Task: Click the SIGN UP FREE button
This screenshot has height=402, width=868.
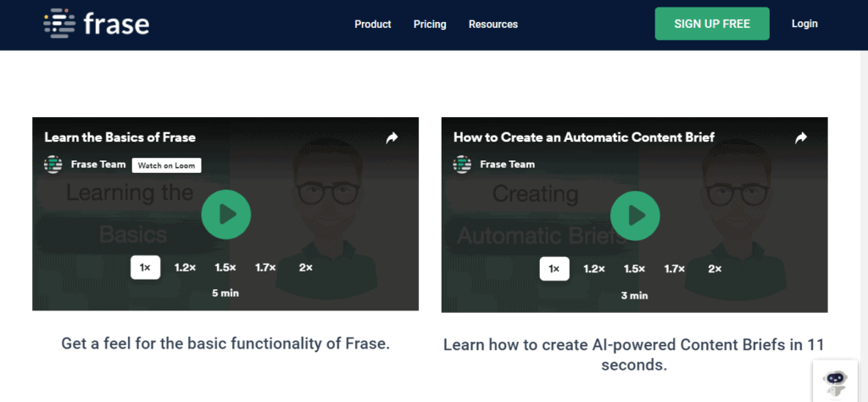Action: click(712, 24)
